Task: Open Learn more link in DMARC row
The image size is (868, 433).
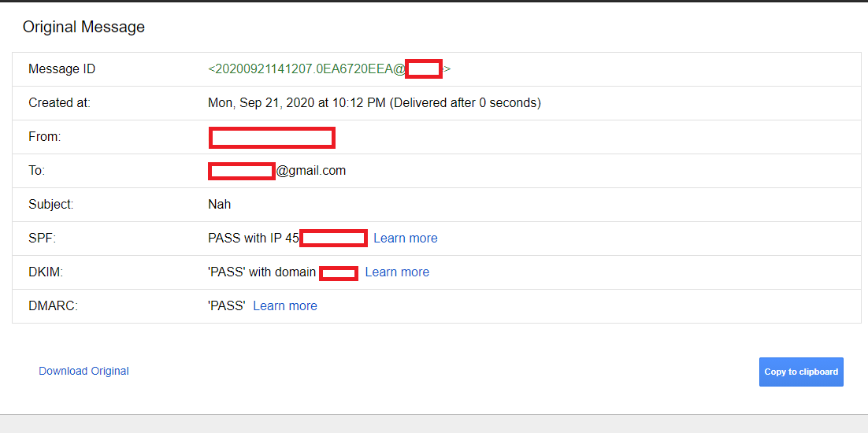Action: point(285,305)
